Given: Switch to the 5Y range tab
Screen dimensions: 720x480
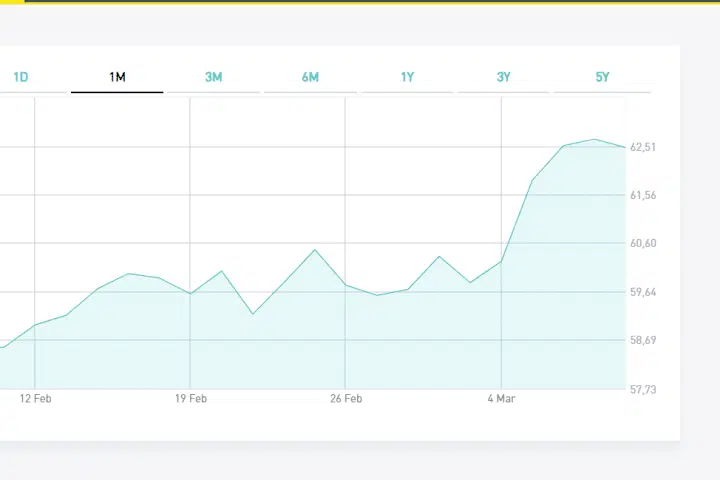Looking at the screenshot, I should tap(602, 77).
